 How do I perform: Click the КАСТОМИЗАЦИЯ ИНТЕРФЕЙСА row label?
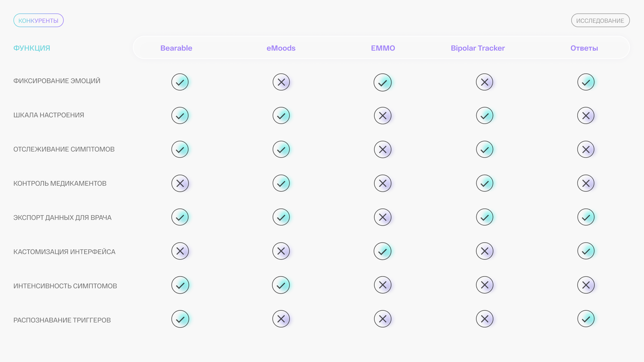point(64,252)
